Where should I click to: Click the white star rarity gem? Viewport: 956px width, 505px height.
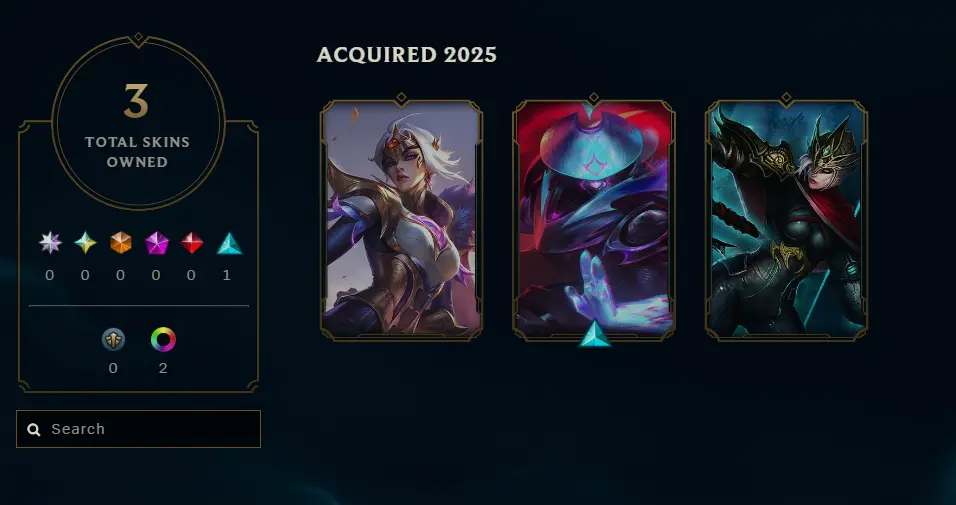(50, 243)
